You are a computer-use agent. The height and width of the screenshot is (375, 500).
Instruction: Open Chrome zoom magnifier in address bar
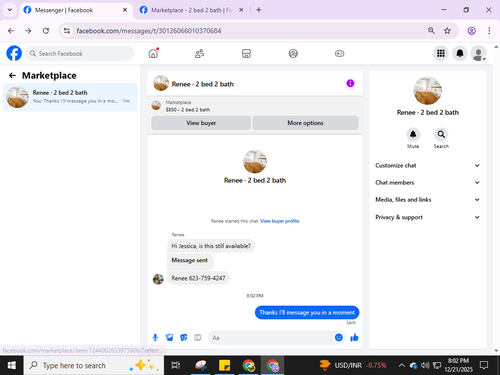coord(431,31)
